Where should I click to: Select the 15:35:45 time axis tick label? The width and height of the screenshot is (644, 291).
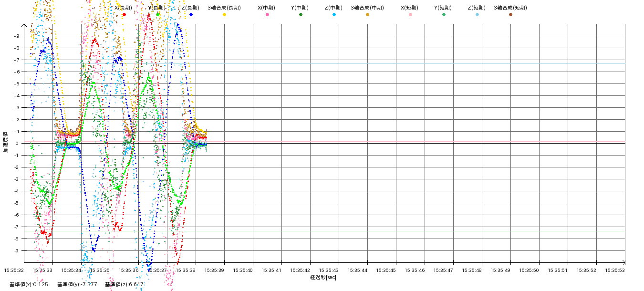386,270
